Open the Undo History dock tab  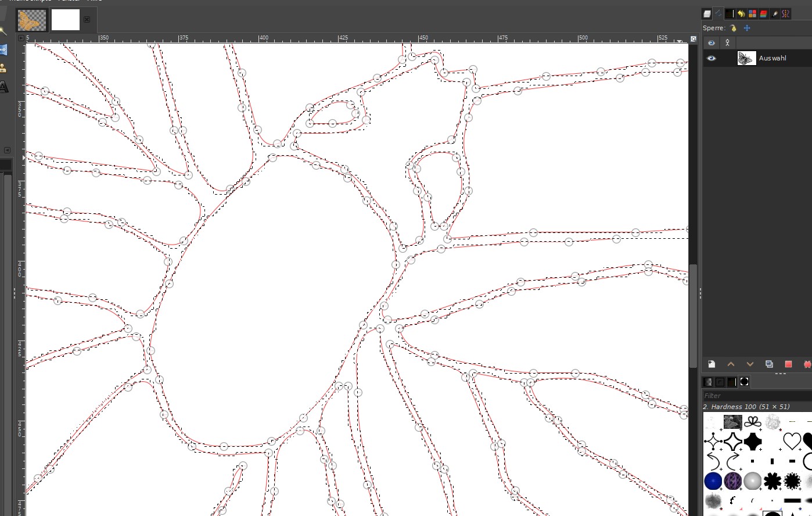[x=741, y=14]
